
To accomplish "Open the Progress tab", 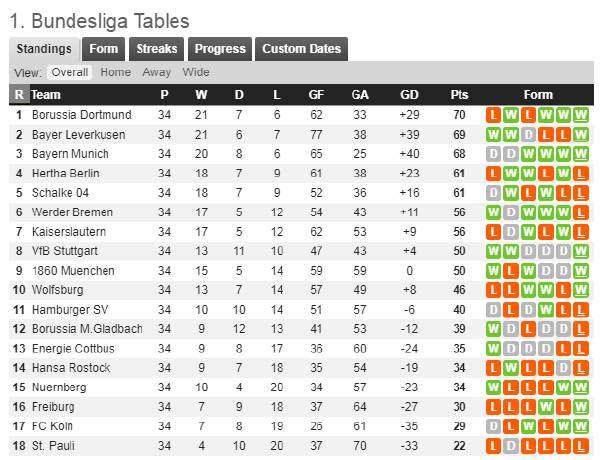I will pyautogui.click(x=220, y=49).
